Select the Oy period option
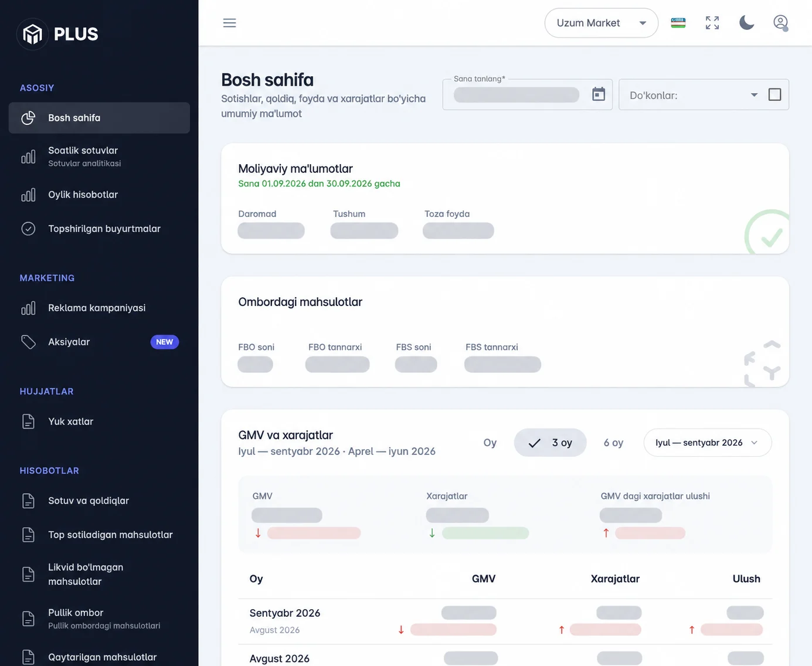 click(490, 443)
